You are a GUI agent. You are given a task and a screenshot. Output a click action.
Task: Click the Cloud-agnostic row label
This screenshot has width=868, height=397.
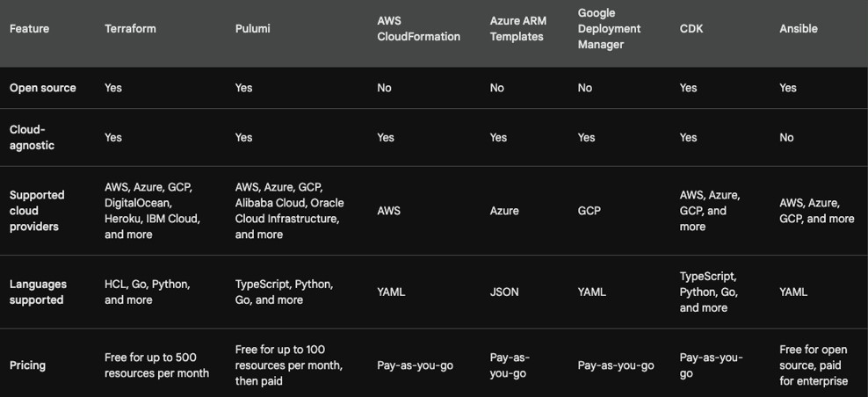point(32,138)
